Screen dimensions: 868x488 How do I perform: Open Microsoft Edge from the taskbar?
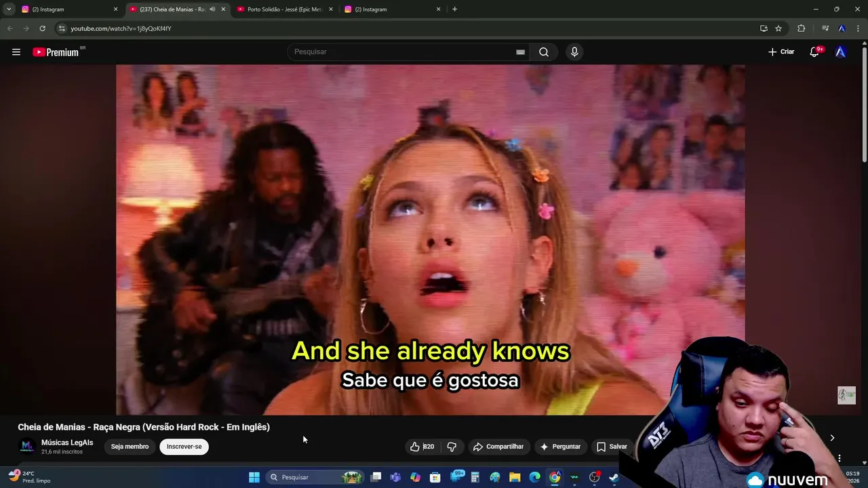(x=534, y=477)
